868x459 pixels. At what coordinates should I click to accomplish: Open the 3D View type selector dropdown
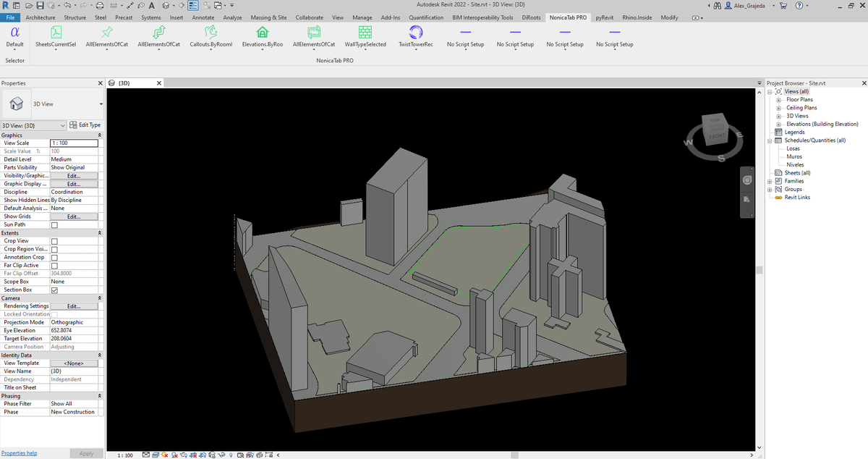53,104
